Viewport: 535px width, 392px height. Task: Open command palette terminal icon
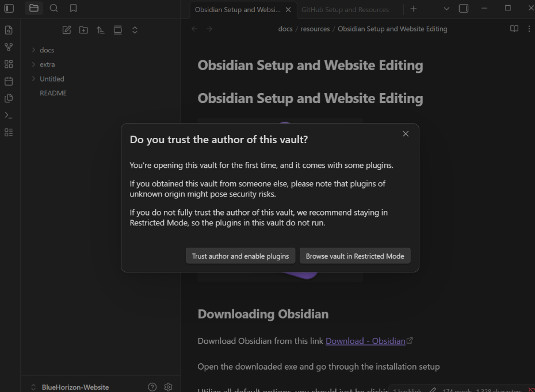pyautogui.click(x=9, y=116)
